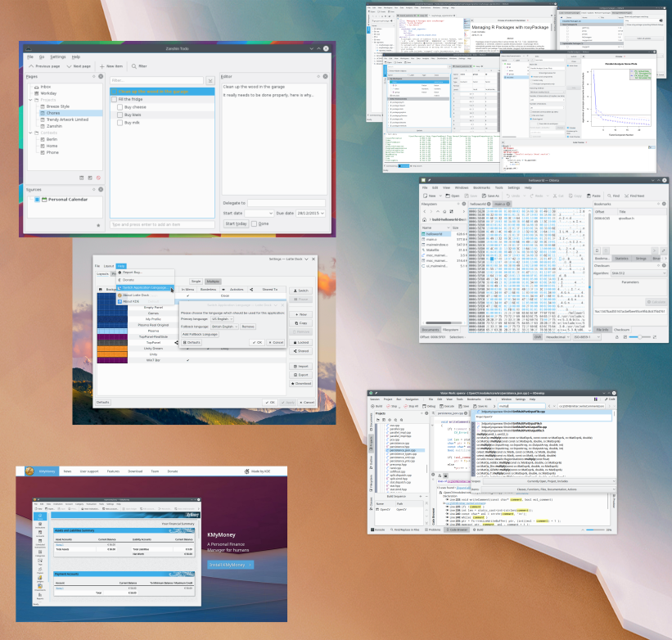Screen dimensions: 672x640
Task: Open the Bookmarks menu in Okteta
Action: pyautogui.click(x=482, y=187)
